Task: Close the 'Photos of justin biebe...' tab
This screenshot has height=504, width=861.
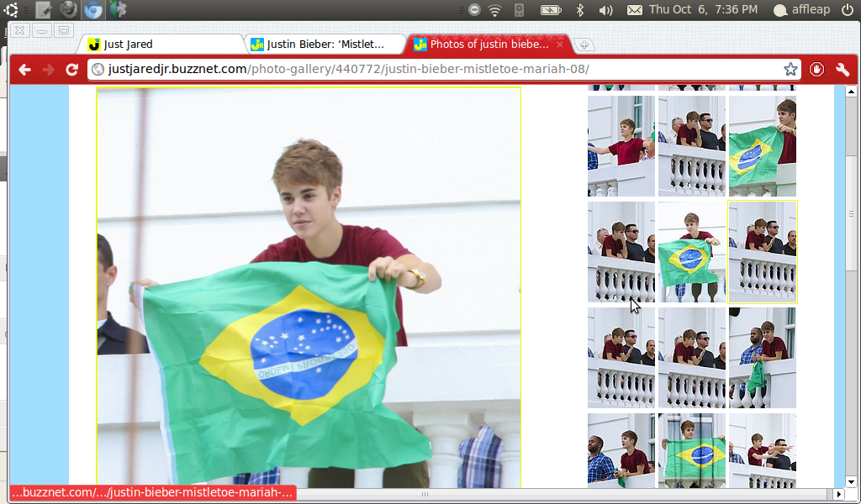Action: [560, 45]
